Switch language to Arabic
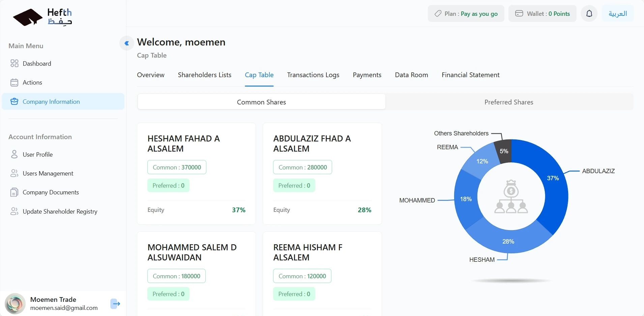Image resolution: width=644 pixels, height=316 pixels. (617, 13)
